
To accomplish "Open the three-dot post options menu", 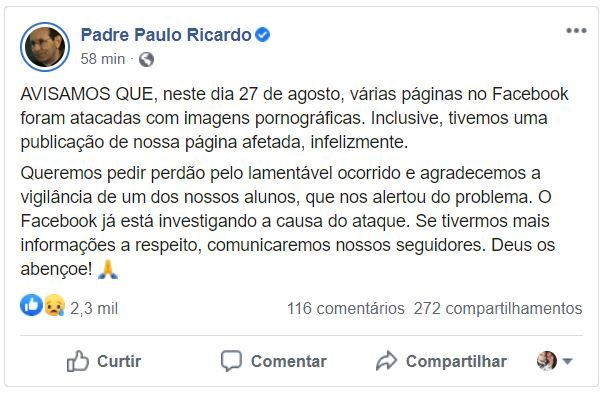I will [x=576, y=31].
